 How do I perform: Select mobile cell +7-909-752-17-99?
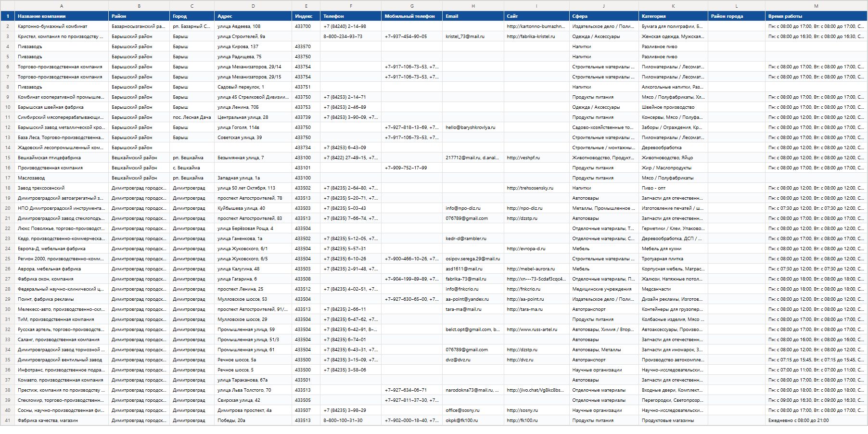(x=412, y=168)
